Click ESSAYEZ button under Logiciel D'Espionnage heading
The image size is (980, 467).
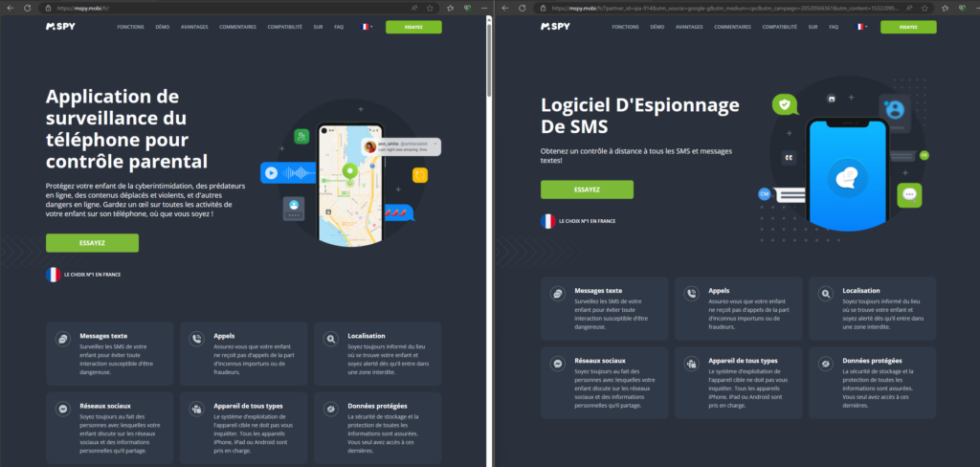[588, 189]
